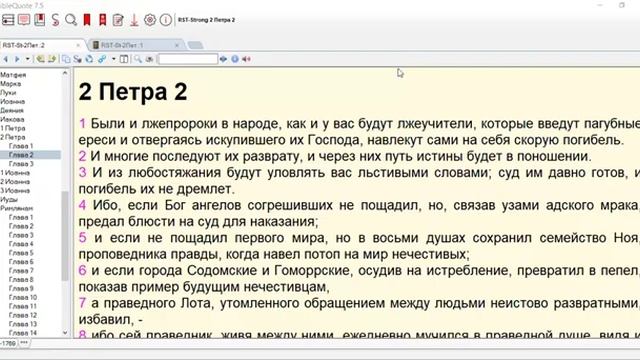Click the sidebar scrollbar up arrow

coord(65,73)
